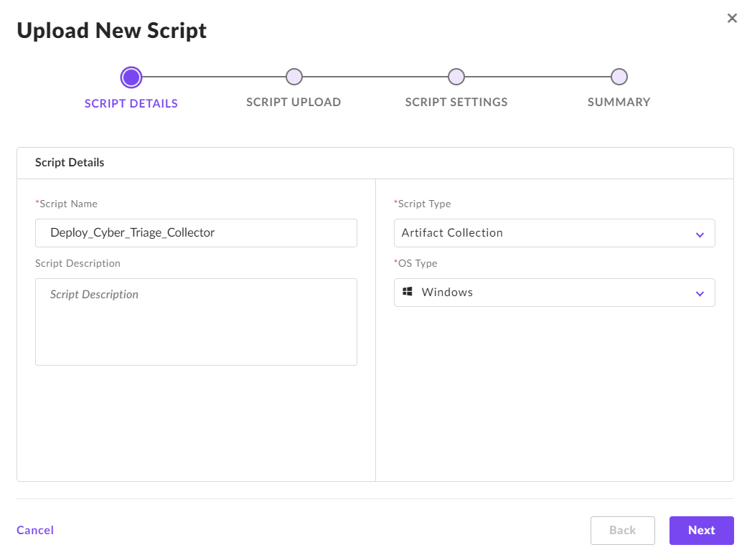Click the Summary step circle
Screen dimensions: 747x560
coord(619,77)
